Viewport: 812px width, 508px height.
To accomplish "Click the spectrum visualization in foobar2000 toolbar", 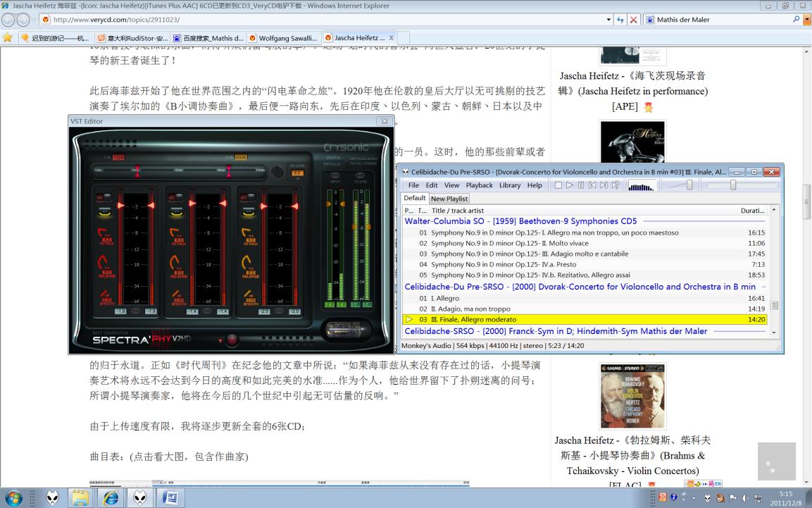I will pyautogui.click(x=642, y=185).
